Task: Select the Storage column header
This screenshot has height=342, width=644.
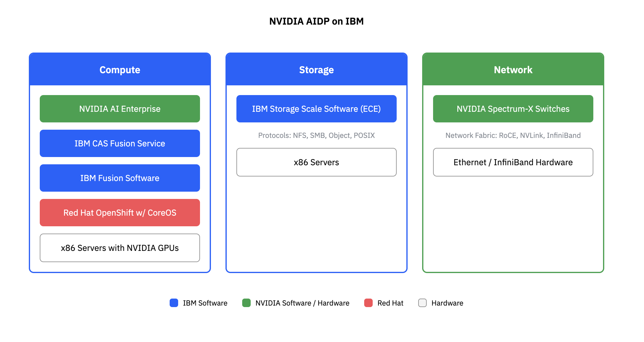Action: 317,70
